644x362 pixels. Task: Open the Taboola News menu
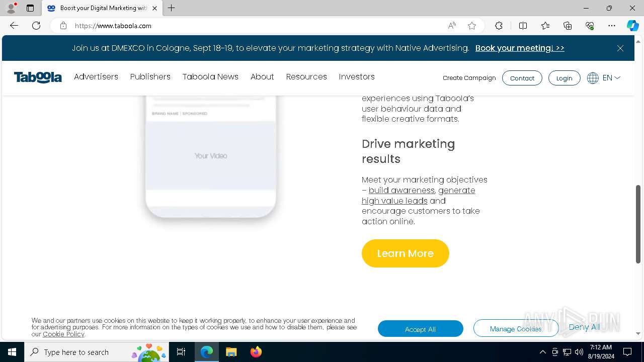[x=210, y=76]
